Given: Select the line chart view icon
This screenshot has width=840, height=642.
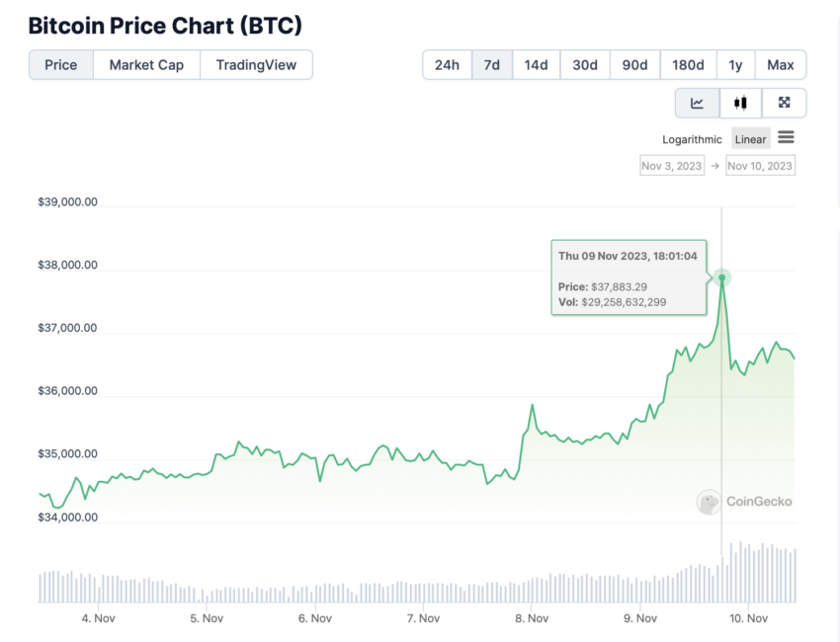Looking at the screenshot, I should (697, 103).
